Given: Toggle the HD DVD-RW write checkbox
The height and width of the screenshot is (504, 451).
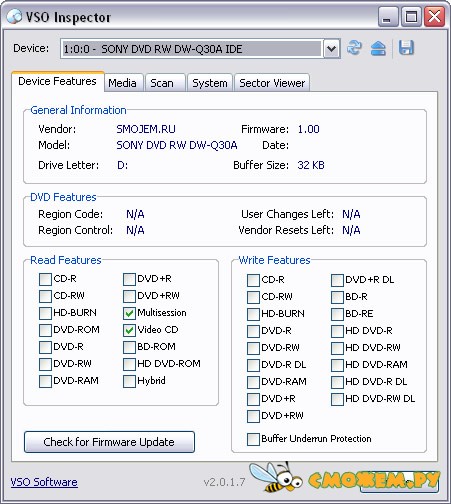Looking at the screenshot, I should click(x=337, y=348).
